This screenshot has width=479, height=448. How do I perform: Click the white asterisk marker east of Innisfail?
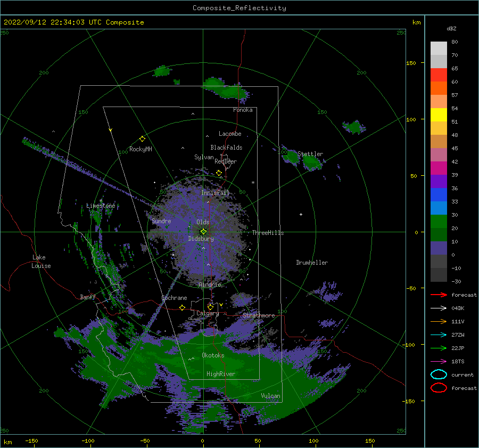click(x=253, y=183)
